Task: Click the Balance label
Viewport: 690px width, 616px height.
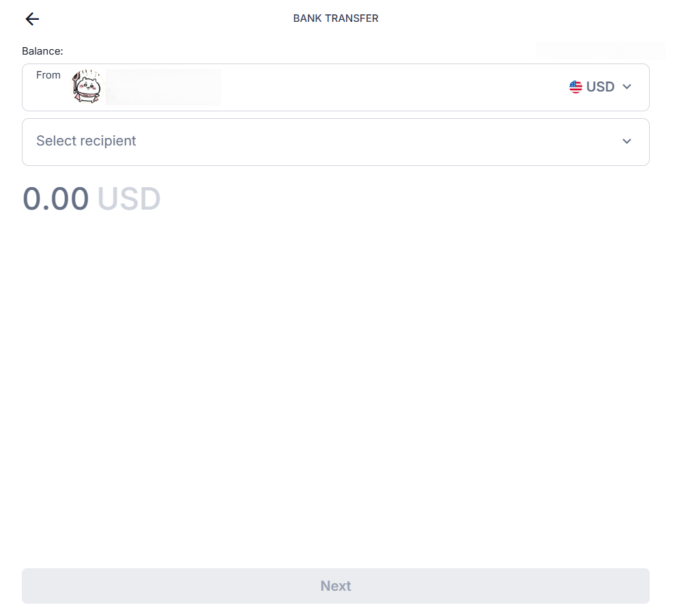Action: click(x=43, y=51)
